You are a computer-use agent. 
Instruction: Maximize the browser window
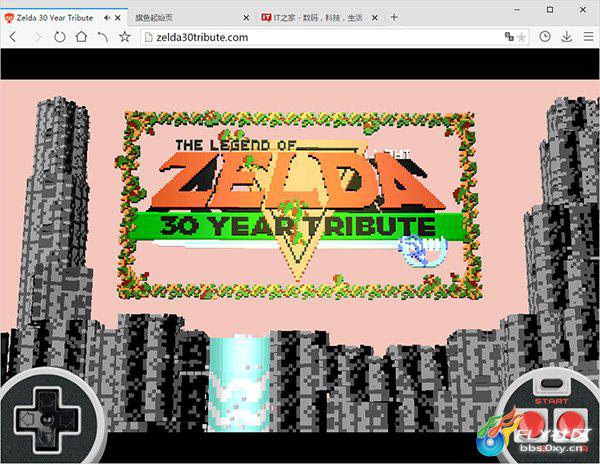point(550,10)
